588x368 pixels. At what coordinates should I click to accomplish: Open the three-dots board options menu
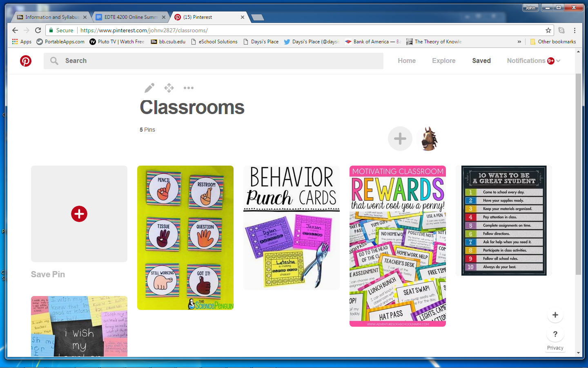click(x=189, y=88)
